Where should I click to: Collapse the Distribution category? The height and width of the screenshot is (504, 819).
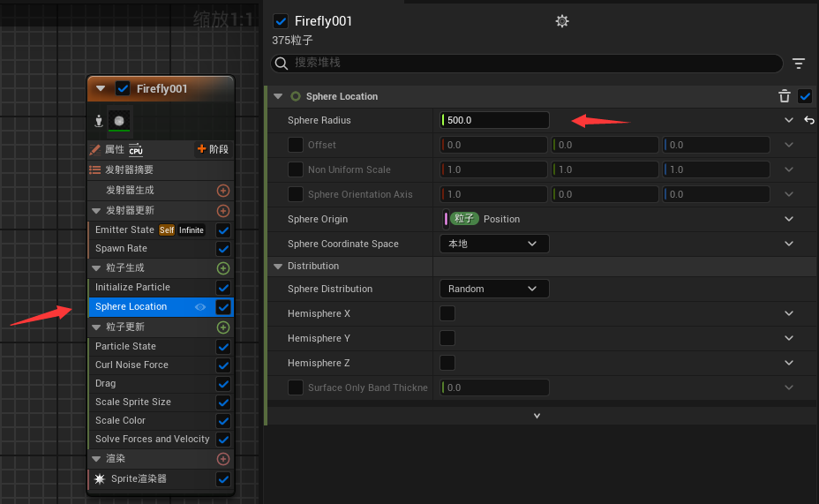pyautogui.click(x=278, y=267)
